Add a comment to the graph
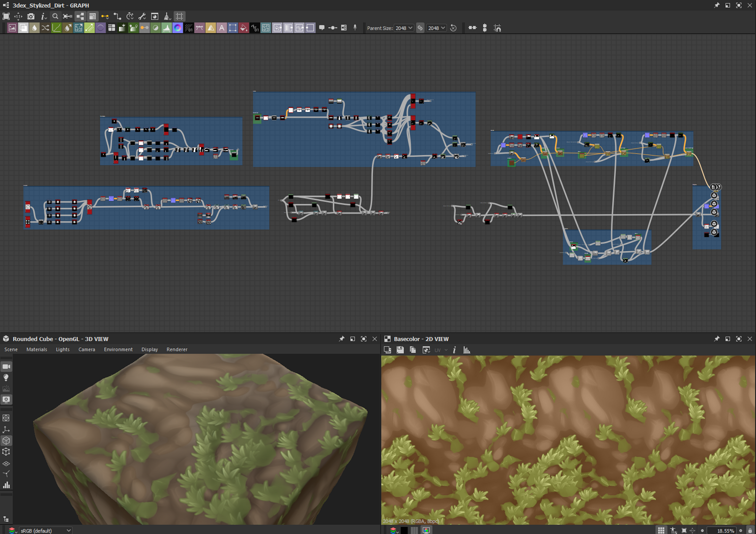This screenshot has height=534, width=756. pos(322,28)
